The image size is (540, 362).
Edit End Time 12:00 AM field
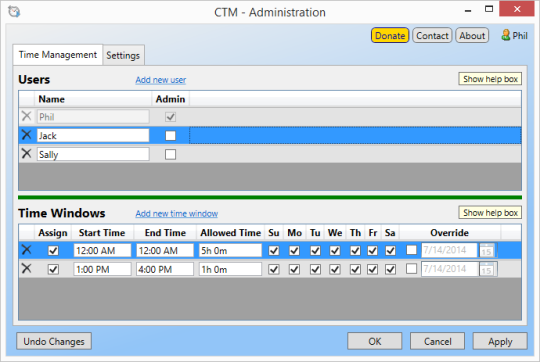pyautogui.click(x=165, y=250)
